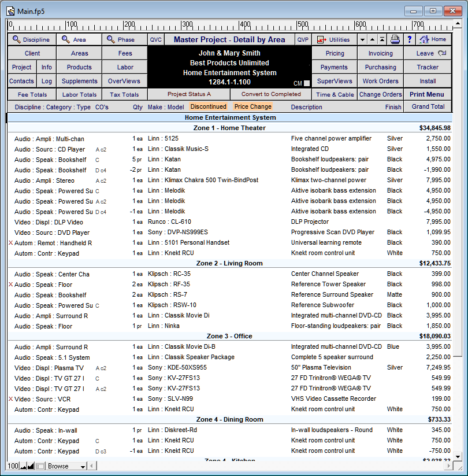Open the Client tab

point(32,53)
